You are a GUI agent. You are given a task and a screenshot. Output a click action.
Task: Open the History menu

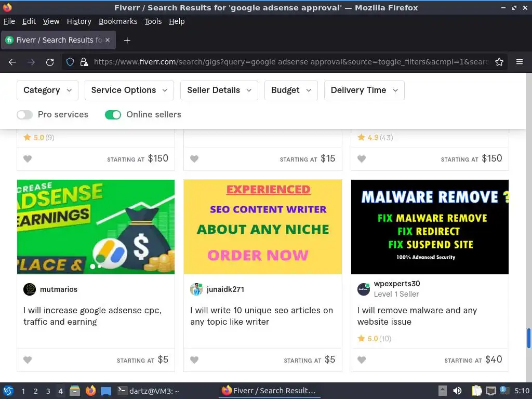pyautogui.click(x=79, y=21)
